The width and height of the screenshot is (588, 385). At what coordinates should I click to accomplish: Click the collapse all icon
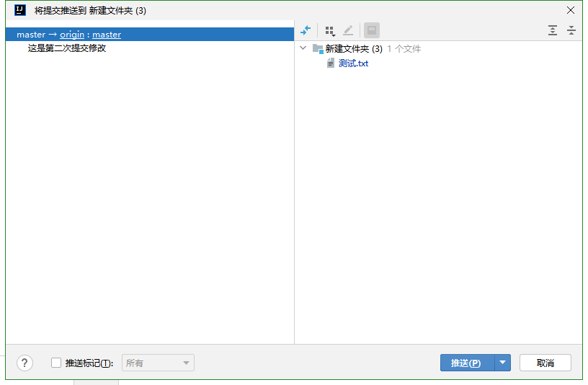[x=571, y=30]
